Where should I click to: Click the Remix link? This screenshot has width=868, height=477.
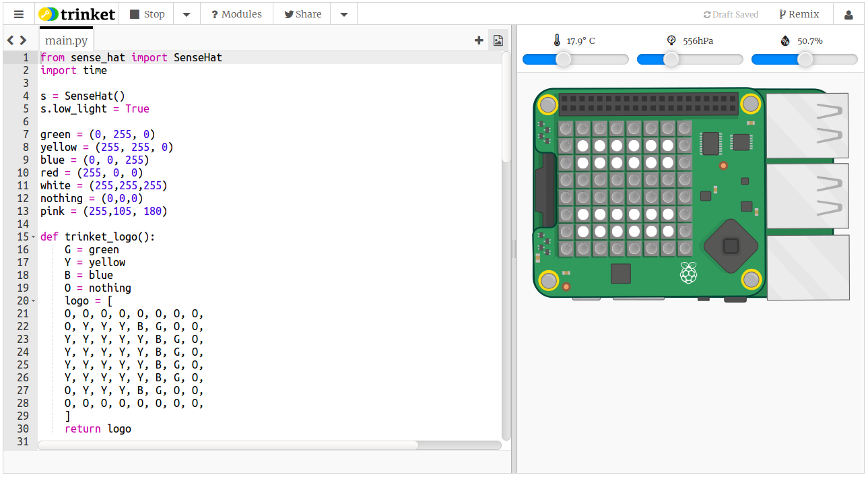coord(798,13)
